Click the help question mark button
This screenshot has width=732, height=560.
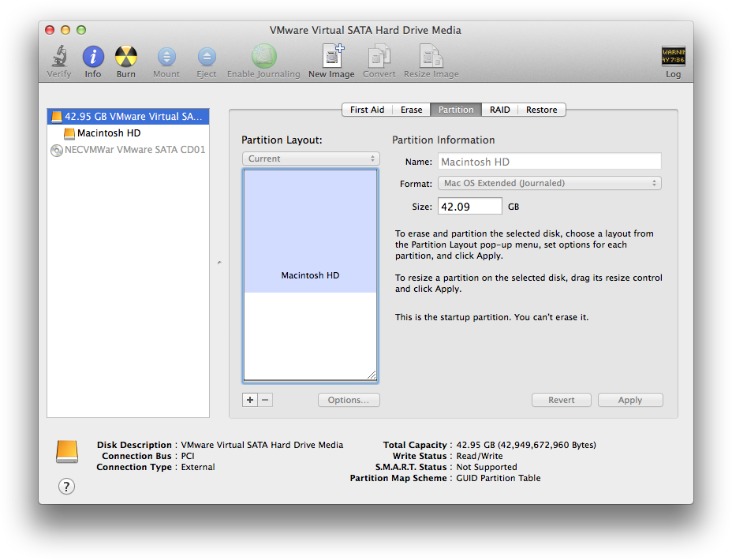pyautogui.click(x=67, y=487)
